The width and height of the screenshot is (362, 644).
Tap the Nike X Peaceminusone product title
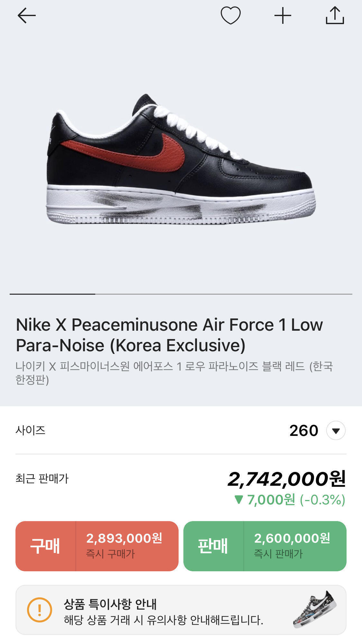(169, 335)
